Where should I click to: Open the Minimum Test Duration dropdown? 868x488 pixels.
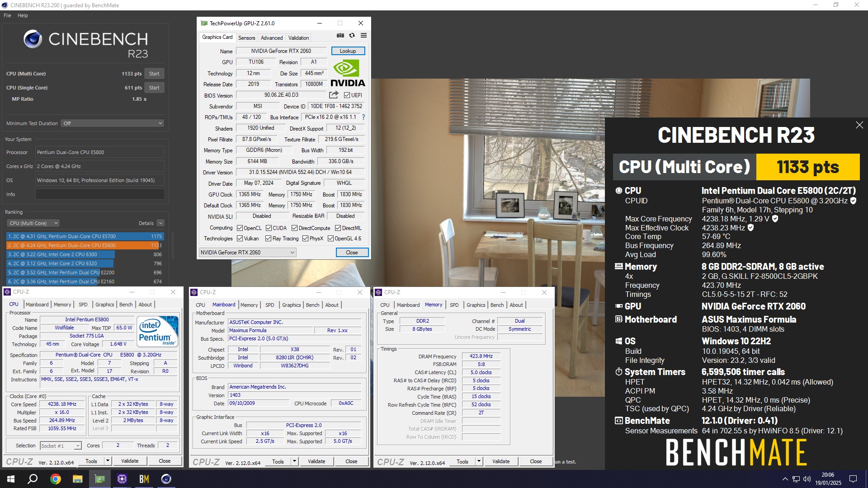coord(112,123)
